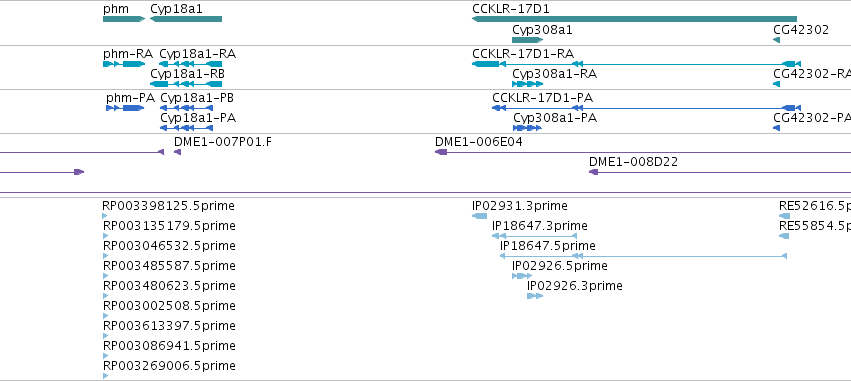
Task: Click the RP003269006.5prime EST marker
Action: (105, 376)
